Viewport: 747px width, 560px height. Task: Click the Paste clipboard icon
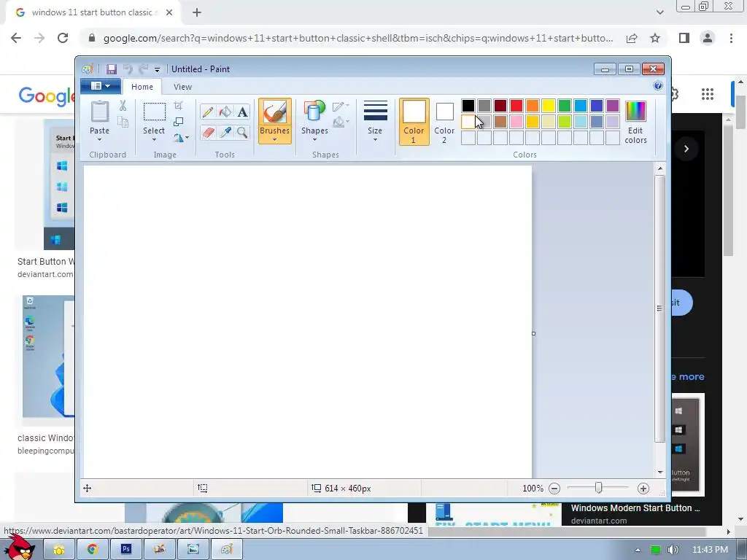(99, 112)
